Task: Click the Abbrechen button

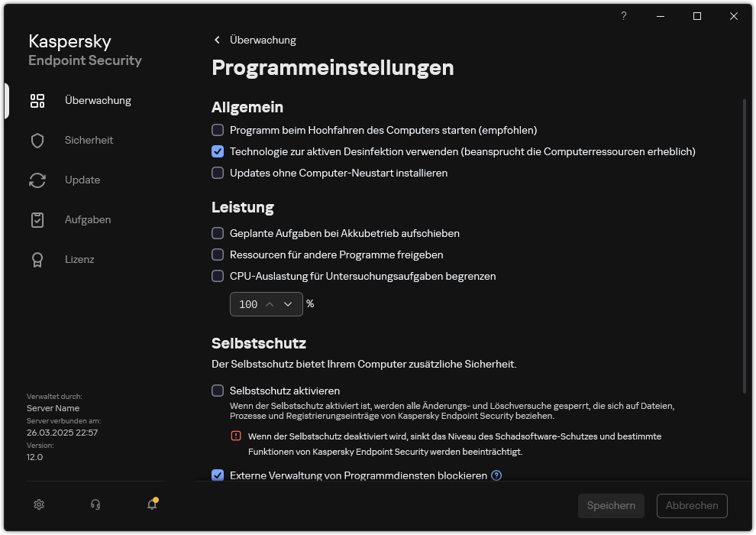Action: (x=692, y=505)
